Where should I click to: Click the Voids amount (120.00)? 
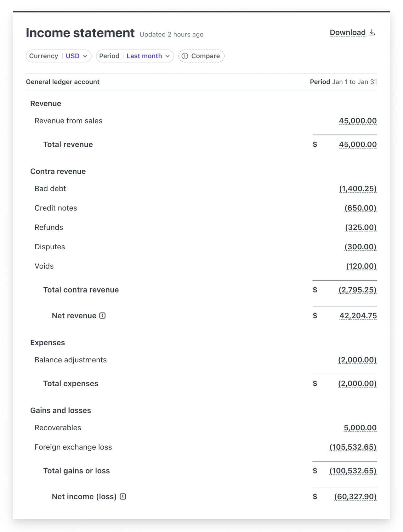pyautogui.click(x=361, y=266)
